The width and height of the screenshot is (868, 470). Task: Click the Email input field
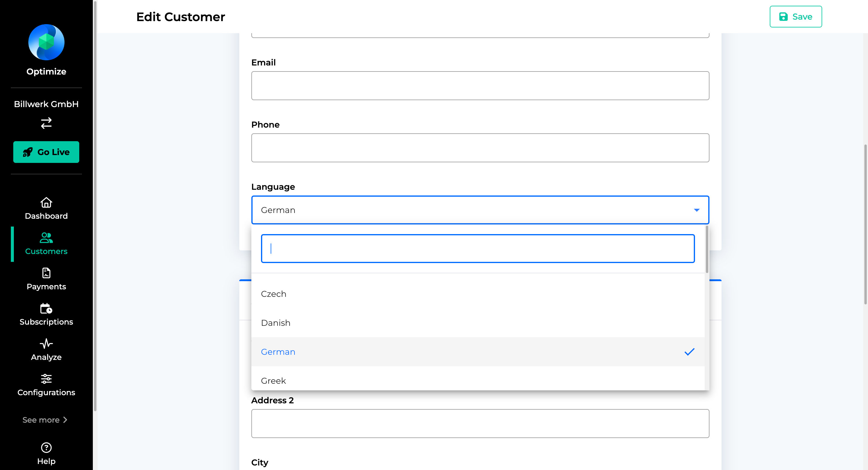click(x=480, y=86)
